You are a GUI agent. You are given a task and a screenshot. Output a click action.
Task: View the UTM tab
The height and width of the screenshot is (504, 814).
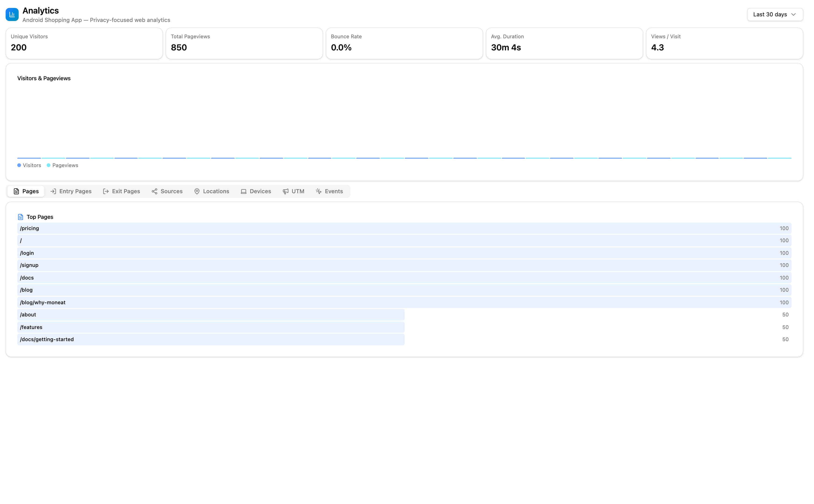[x=293, y=191]
